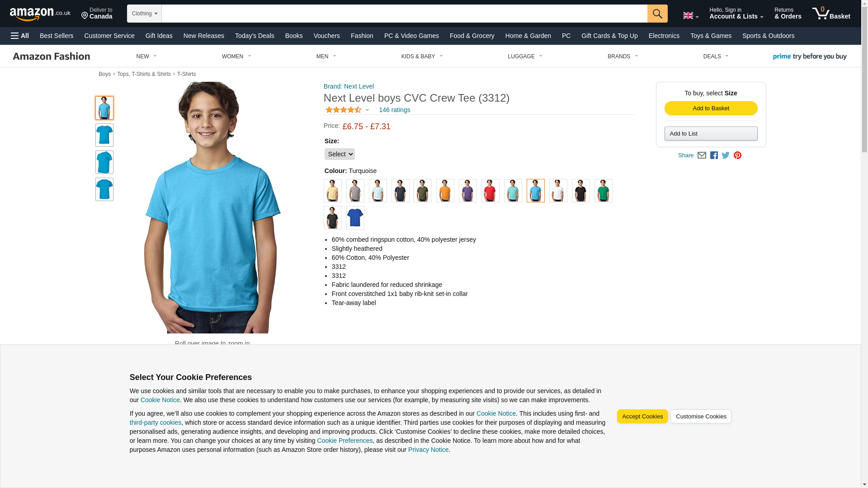Image resolution: width=868 pixels, height=488 pixels.
Task: Open the All hamburger menu
Action: [20, 36]
